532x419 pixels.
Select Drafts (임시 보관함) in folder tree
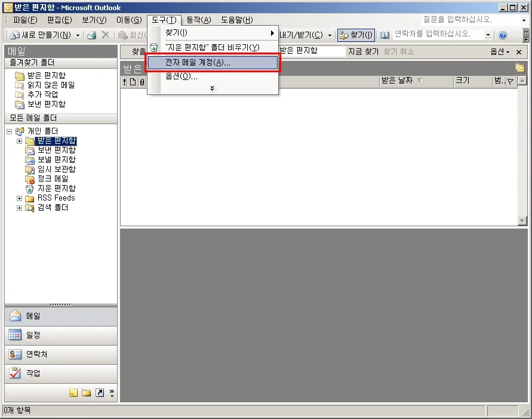(x=51, y=169)
